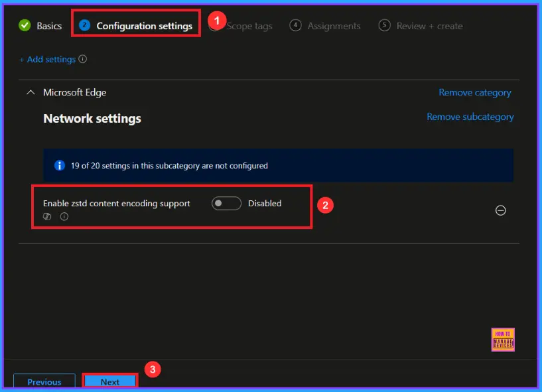This screenshot has width=542, height=392.
Task: Click the Microsoft Edge category title
Action: point(75,92)
